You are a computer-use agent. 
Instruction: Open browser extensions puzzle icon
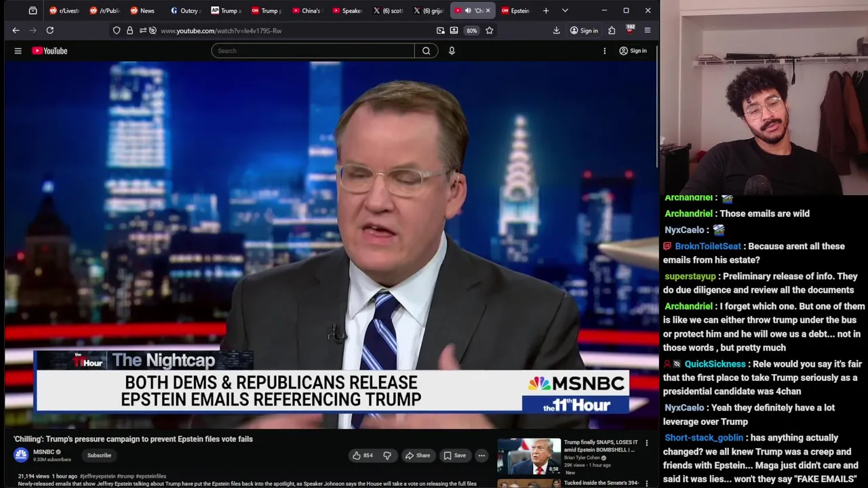click(x=612, y=30)
